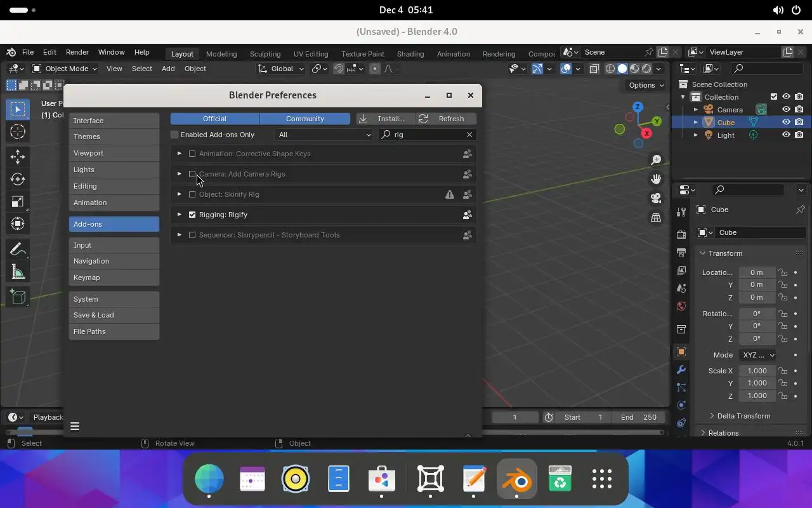Open the File Paths preferences section

click(x=114, y=331)
